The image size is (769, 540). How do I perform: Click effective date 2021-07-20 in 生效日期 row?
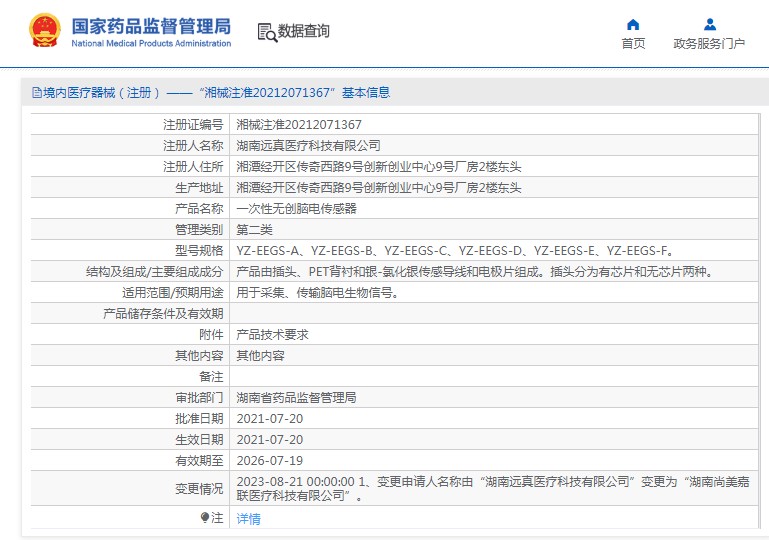click(270, 440)
